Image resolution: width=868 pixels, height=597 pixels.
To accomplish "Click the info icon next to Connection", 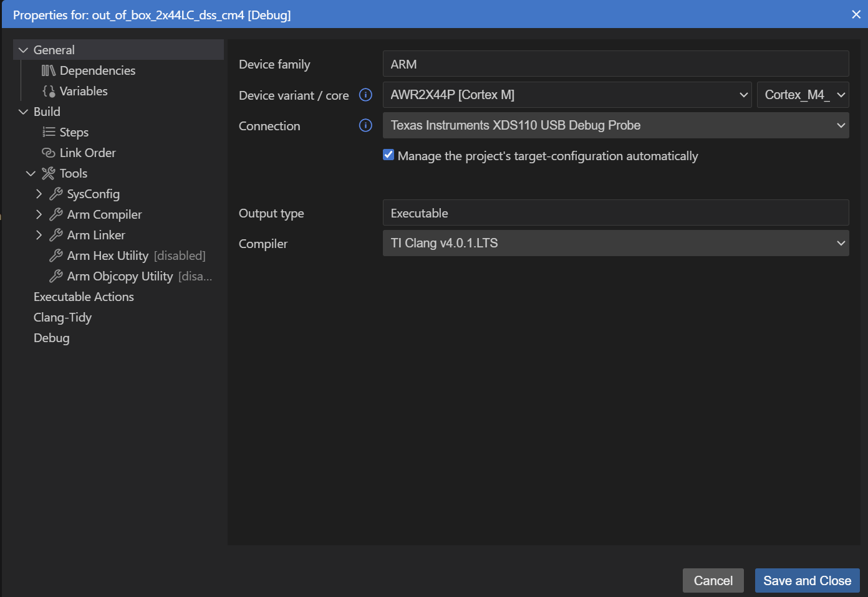I will [365, 125].
